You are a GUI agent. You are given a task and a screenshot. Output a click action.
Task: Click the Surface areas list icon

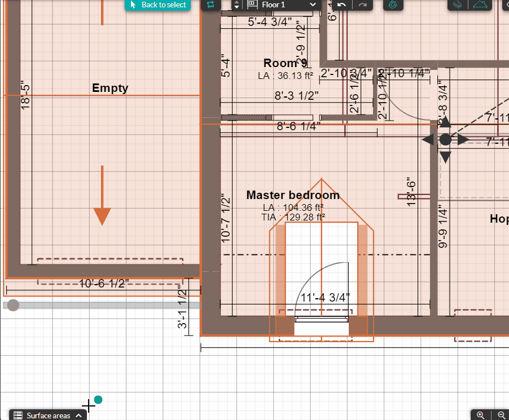coord(18,415)
